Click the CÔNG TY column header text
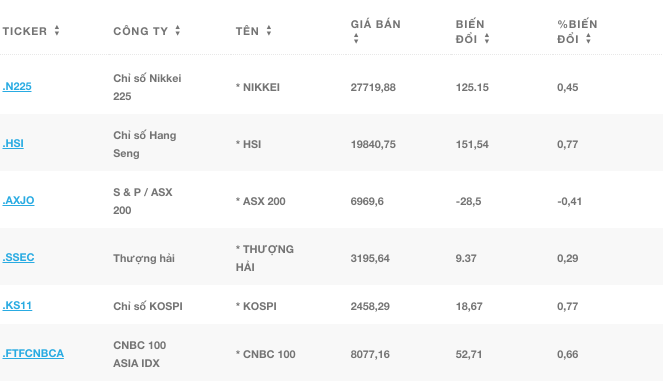 tap(140, 31)
